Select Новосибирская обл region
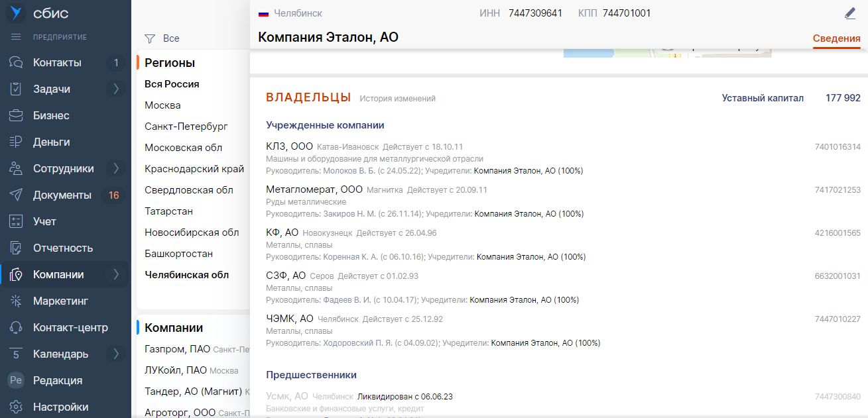The height and width of the screenshot is (418, 868). pos(192,233)
